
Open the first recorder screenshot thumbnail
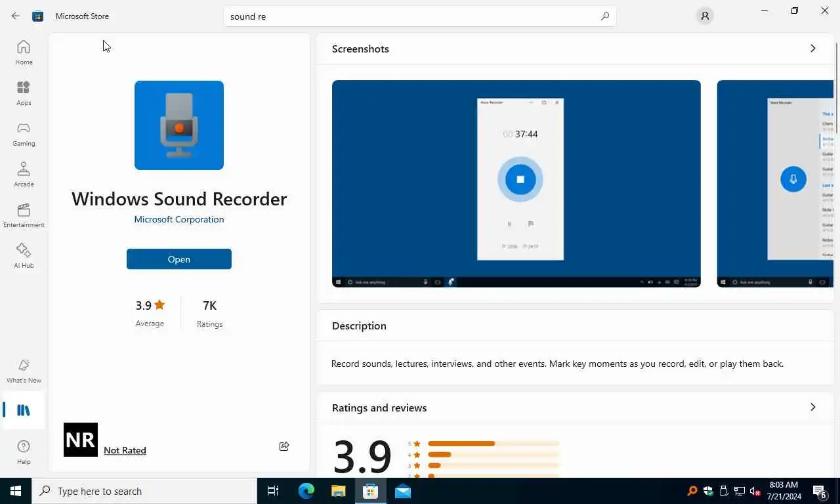click(x=516, y=184)
